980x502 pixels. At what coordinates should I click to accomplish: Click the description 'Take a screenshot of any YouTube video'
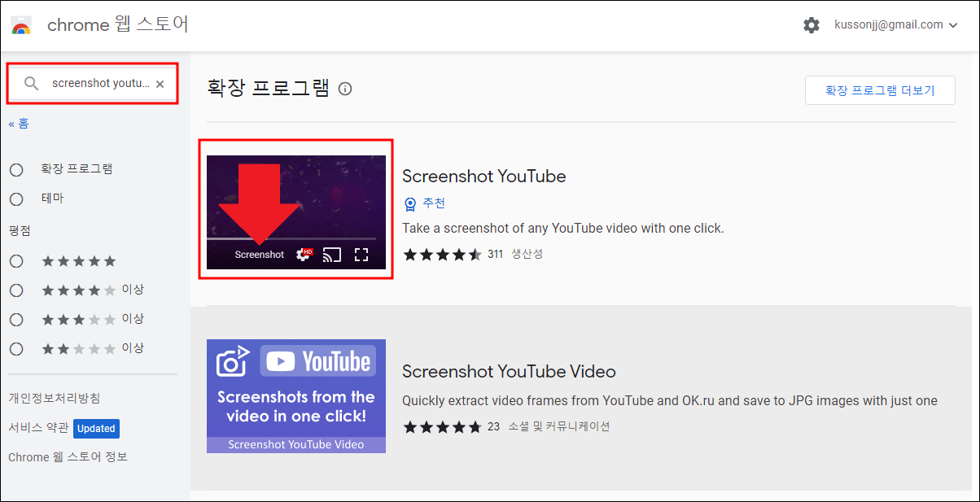[x=563, y=229]
